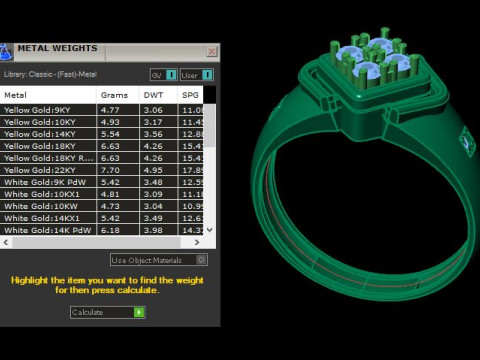
Task: Click the SPG column header
Action: [190, 95]
